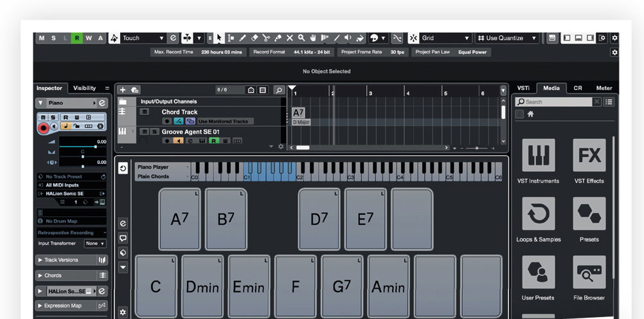Click the track list search magnifier
Viewport: 644px width, 319px height.
[279, 90]
